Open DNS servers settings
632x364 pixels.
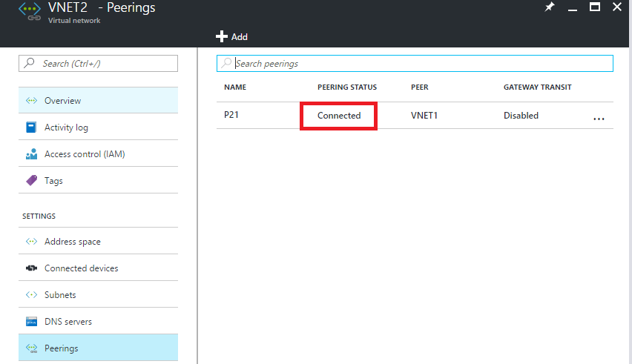click(x=99, y=321)
